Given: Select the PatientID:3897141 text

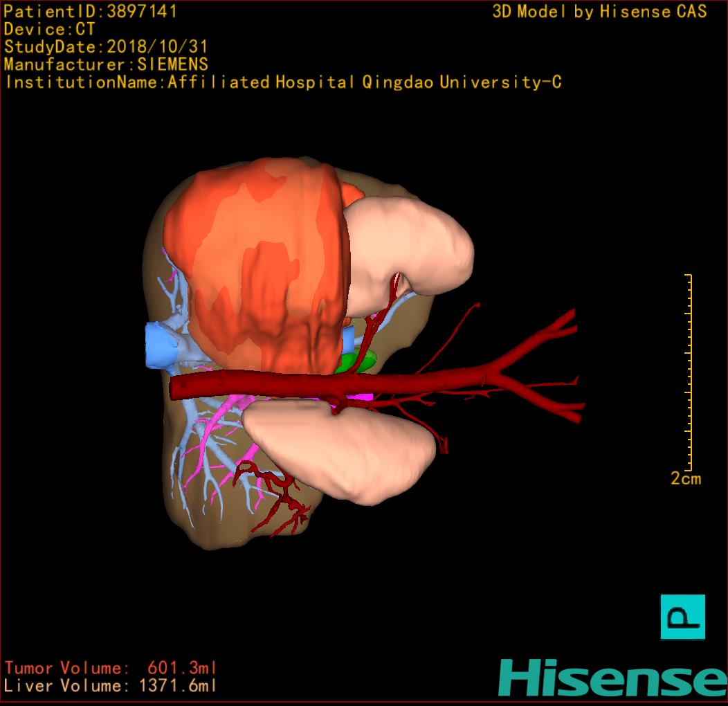Looking at the screenshot, I should [90, 11].
